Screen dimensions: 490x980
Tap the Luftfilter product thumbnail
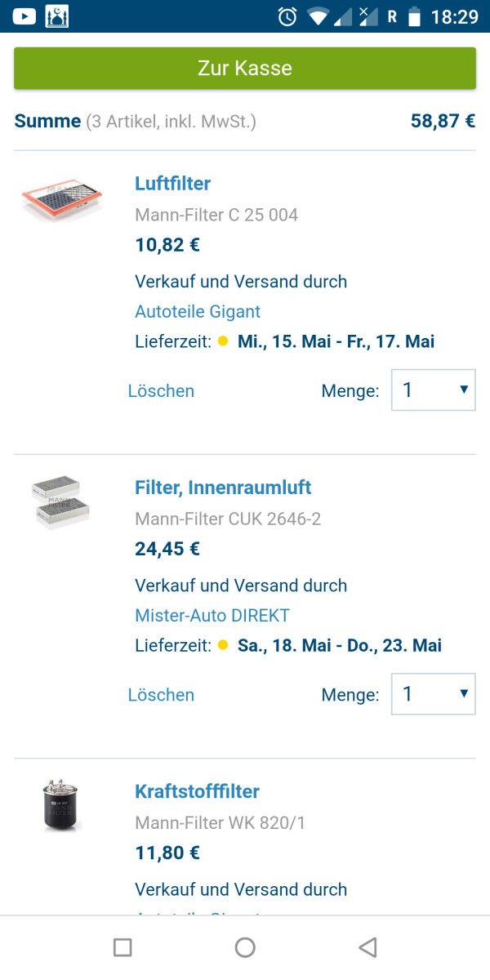(x=62, y=202)
